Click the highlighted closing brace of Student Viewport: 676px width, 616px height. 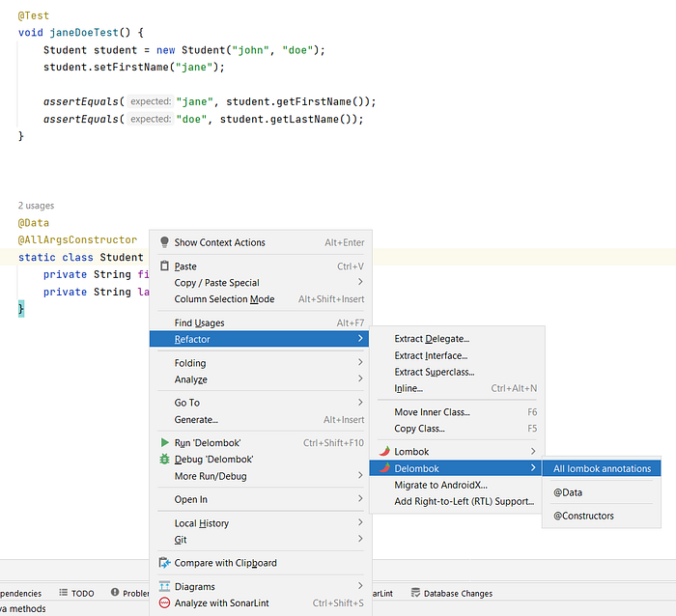click(x=21, y=309)
